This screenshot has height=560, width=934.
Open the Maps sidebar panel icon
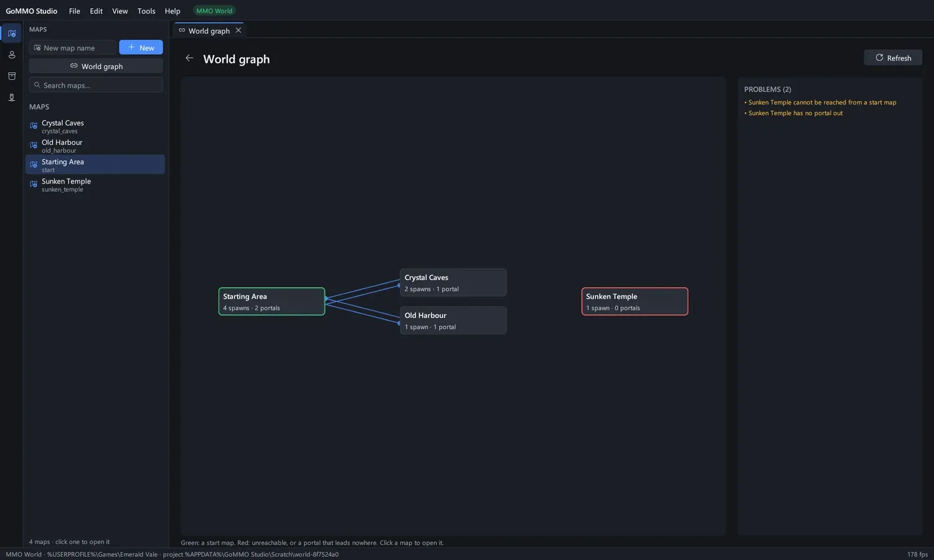11,33
